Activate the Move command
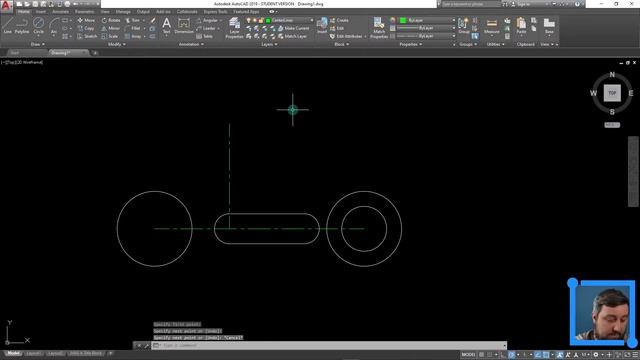640x360 pixels. click(x=86, y=20)
